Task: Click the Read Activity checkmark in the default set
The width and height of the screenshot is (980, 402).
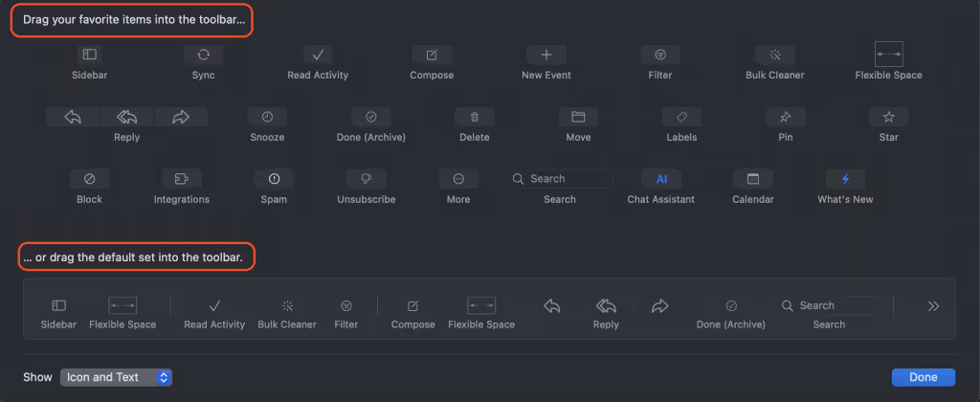Action: (x=214, y=305)
